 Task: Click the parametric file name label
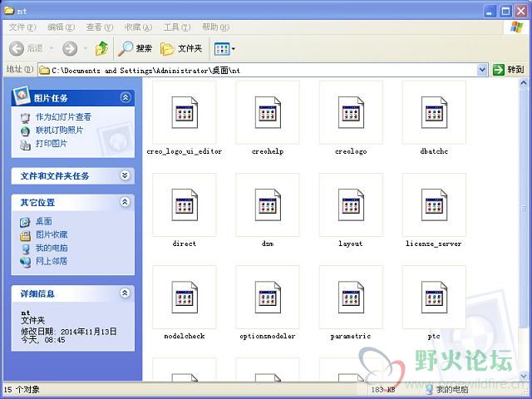click(x=351, y=336)
